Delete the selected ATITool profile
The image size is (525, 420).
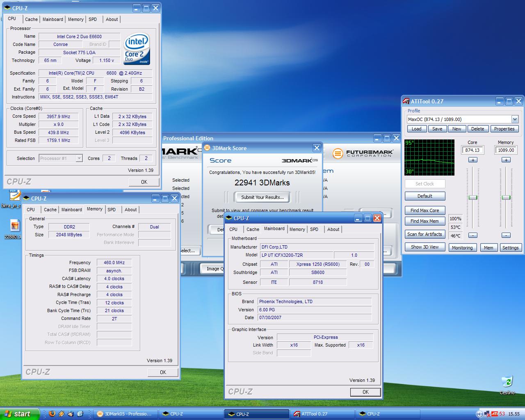tap(477, 129)
